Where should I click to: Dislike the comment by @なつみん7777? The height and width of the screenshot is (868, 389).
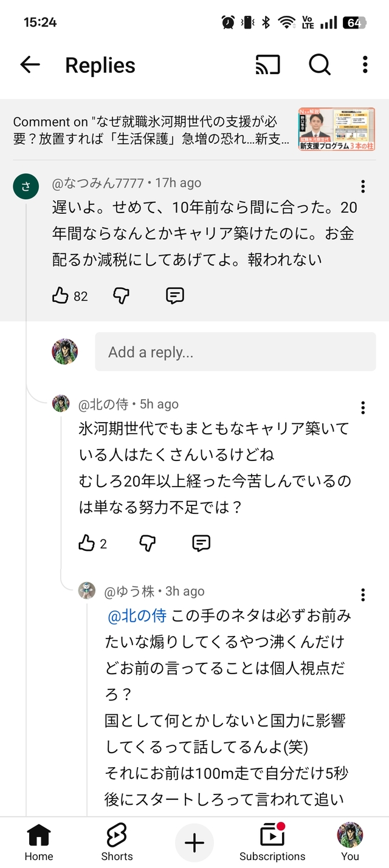pyautogui.click(x=122, y=296)
